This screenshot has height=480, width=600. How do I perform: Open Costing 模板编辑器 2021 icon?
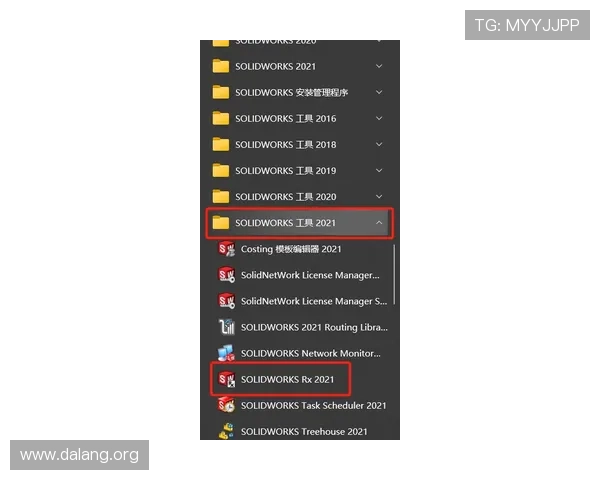pos(226,249)
